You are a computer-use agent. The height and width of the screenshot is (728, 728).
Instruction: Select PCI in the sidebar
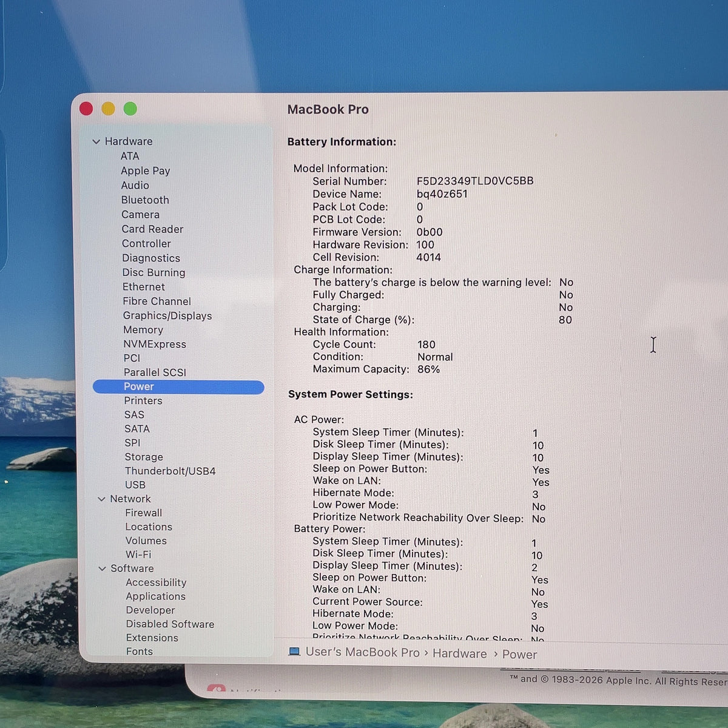[x=132, y=358]
